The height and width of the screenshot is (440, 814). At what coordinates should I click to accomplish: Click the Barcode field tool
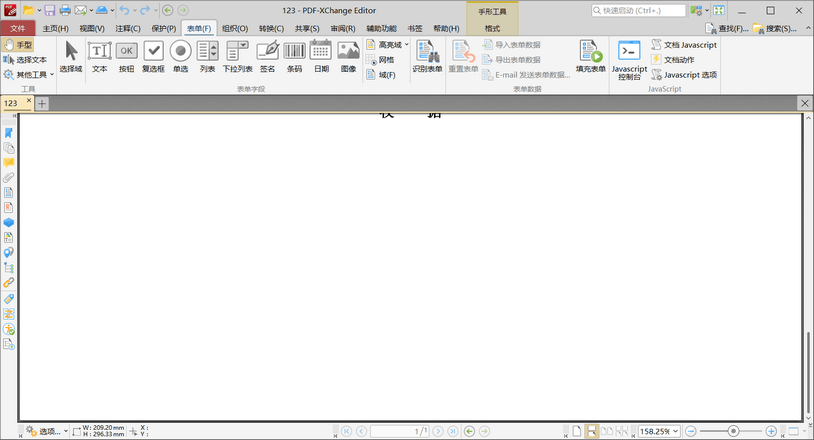(x=294, y=57)
